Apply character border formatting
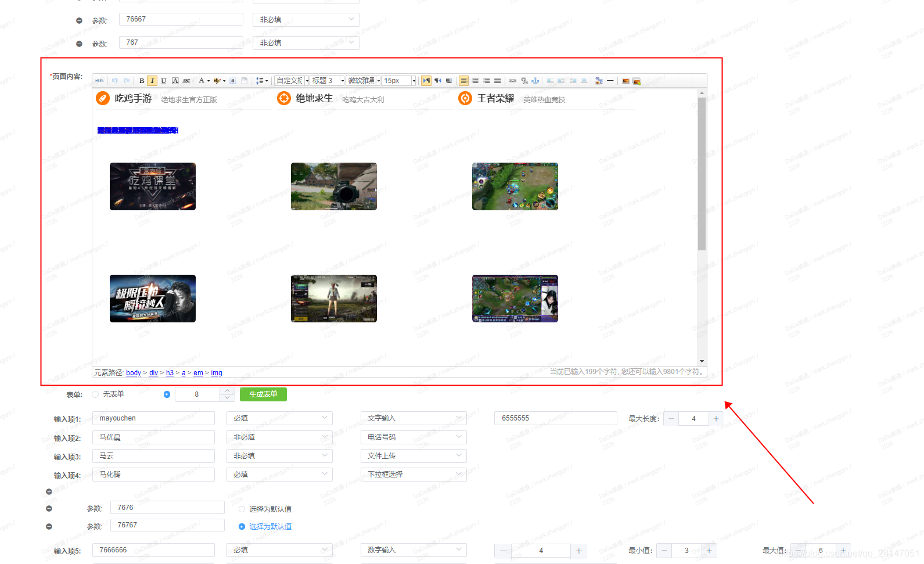Image resolution: width=924 pixels, height=564 pixels. click(x=175, y=81)
